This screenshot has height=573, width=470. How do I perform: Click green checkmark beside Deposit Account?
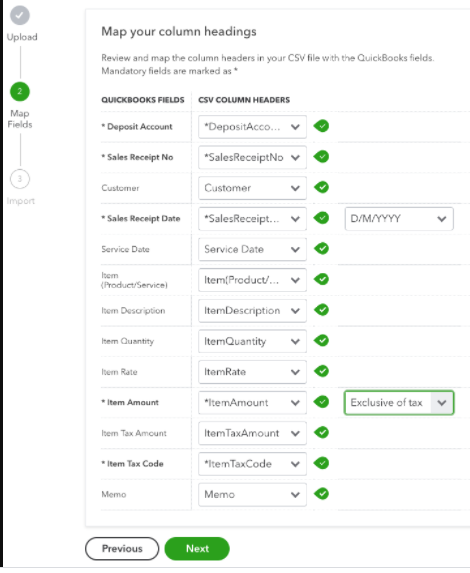pos(321,126)
